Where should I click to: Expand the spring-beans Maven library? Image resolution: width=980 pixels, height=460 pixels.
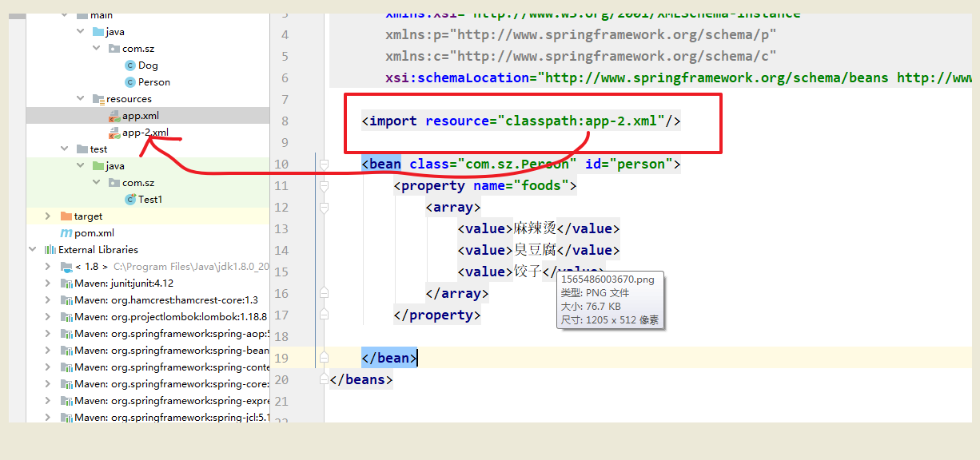click(48, 351)
